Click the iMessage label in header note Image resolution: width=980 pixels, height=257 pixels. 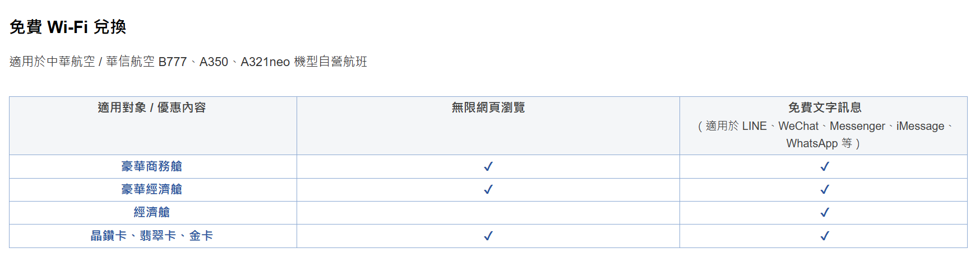tap(920, 127)
